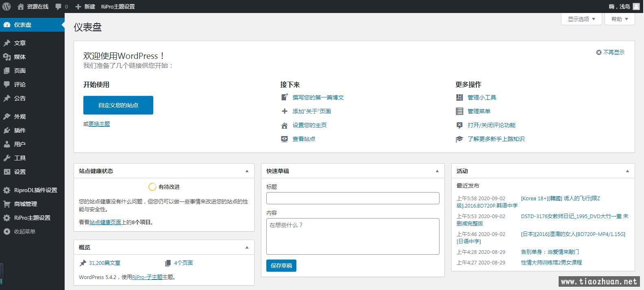Click the plus icon beside 新建
Screen dimensions: 644x290
point(78,6)
